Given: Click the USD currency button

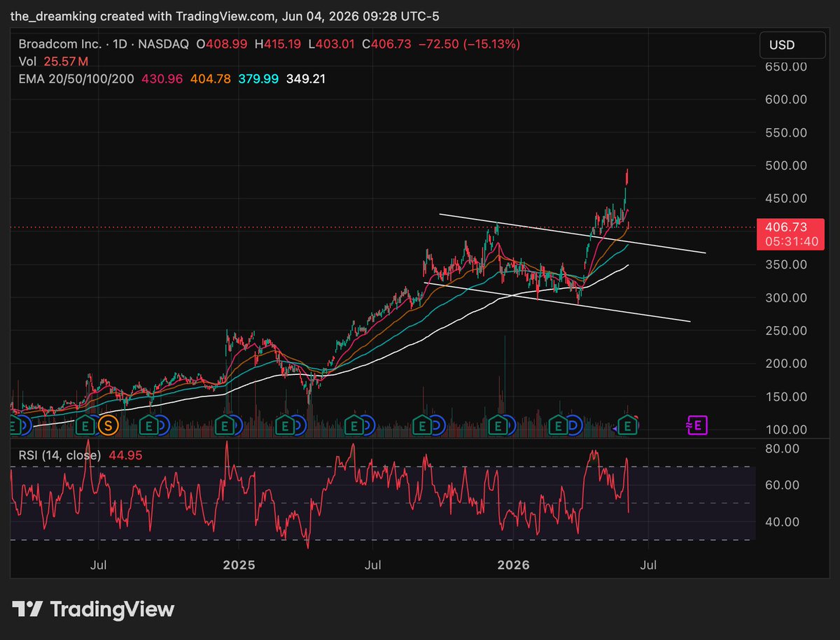Looking at the screenshot, I should point(791,45).
